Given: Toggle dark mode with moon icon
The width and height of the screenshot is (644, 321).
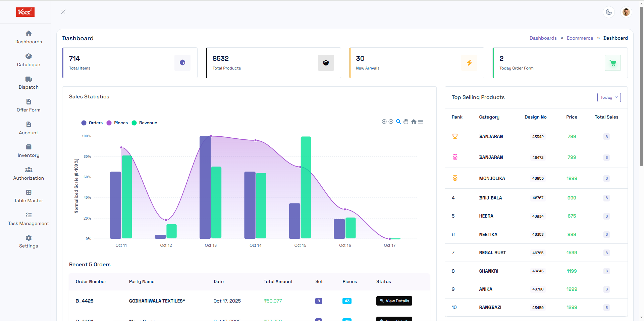Looking at the screenshot, I should 609,12.
